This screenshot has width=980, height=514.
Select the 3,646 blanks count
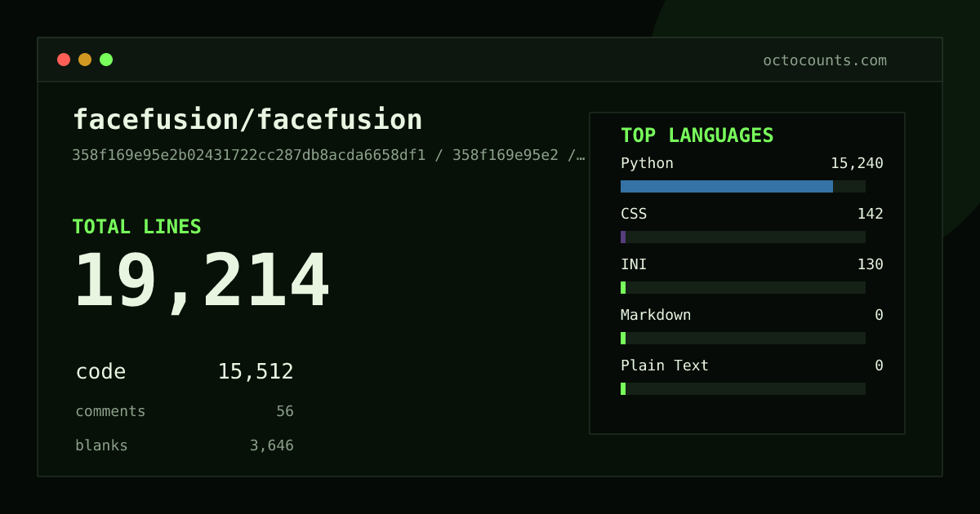pyautogui.click(x=272, y=445)
